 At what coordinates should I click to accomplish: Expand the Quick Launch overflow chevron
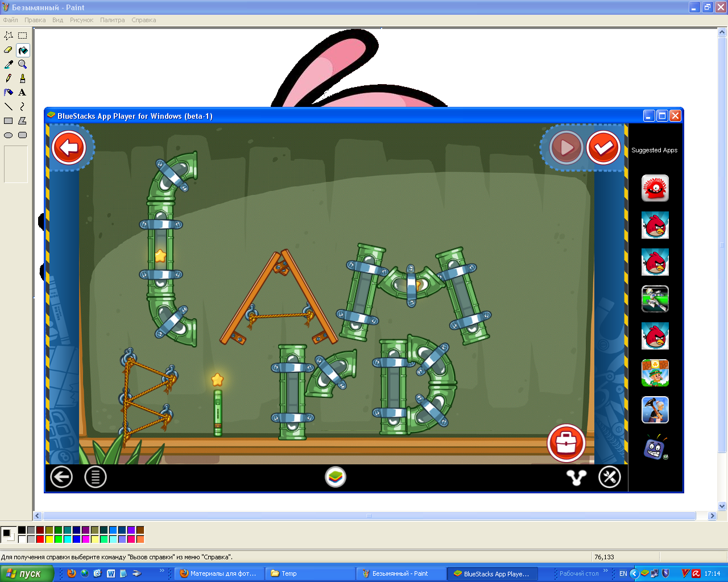(x=162, y=571)
